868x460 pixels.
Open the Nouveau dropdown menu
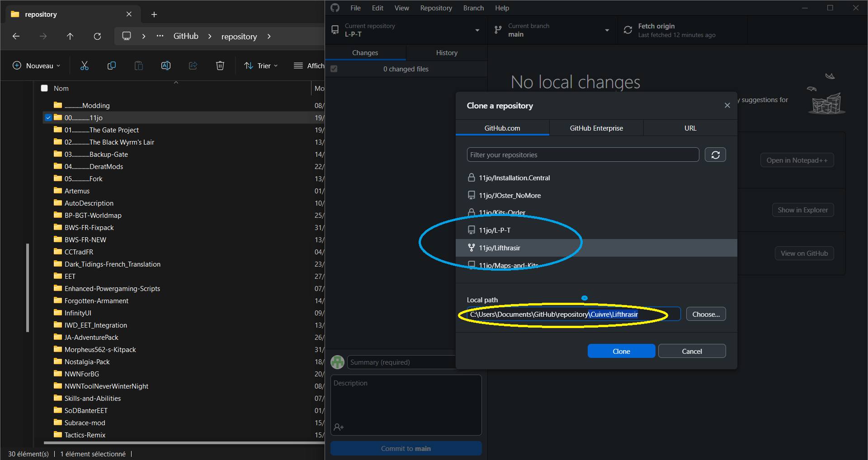click(x=36, y=66)
